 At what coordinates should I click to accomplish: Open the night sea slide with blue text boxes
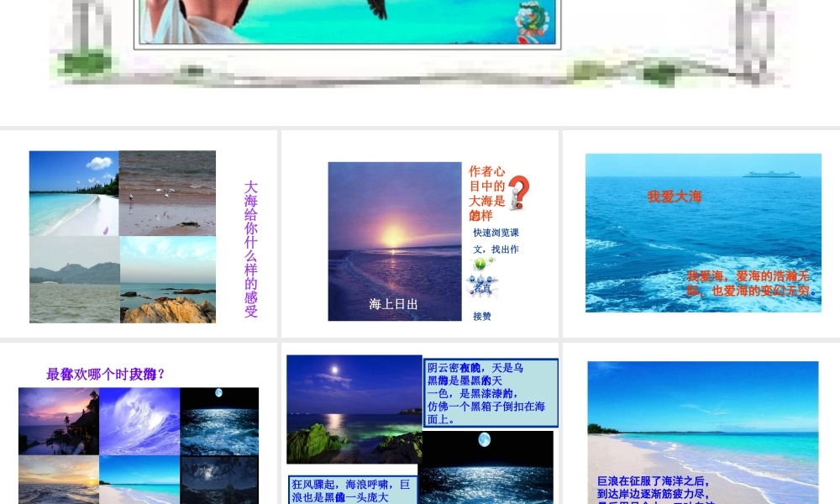(420, 423)
